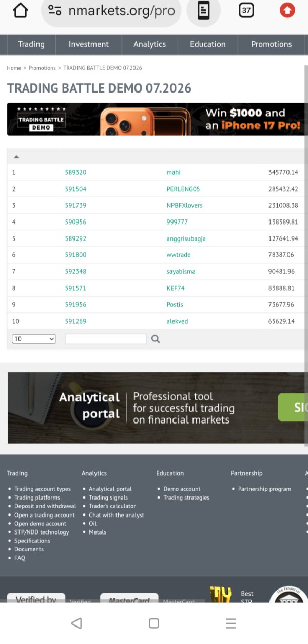Open account link 589320
This screenshot has width=308, height=644.
point(75,173)
